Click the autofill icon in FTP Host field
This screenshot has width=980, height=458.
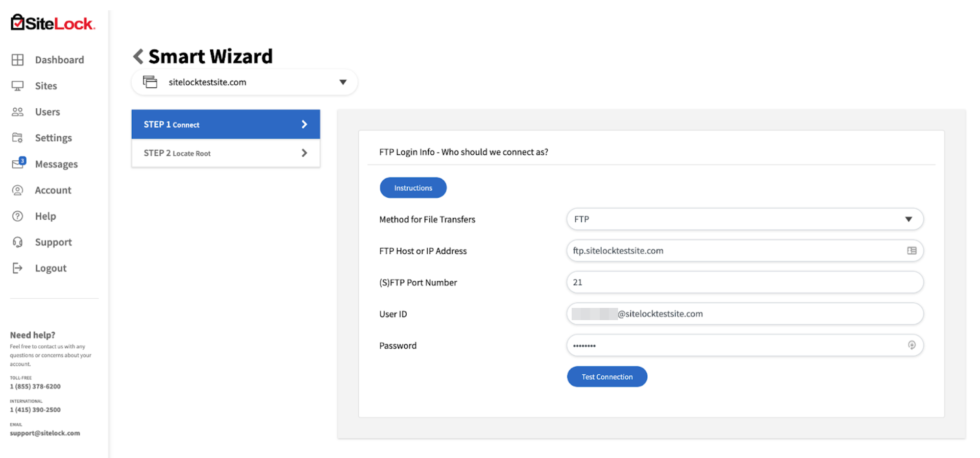[912, 251]
